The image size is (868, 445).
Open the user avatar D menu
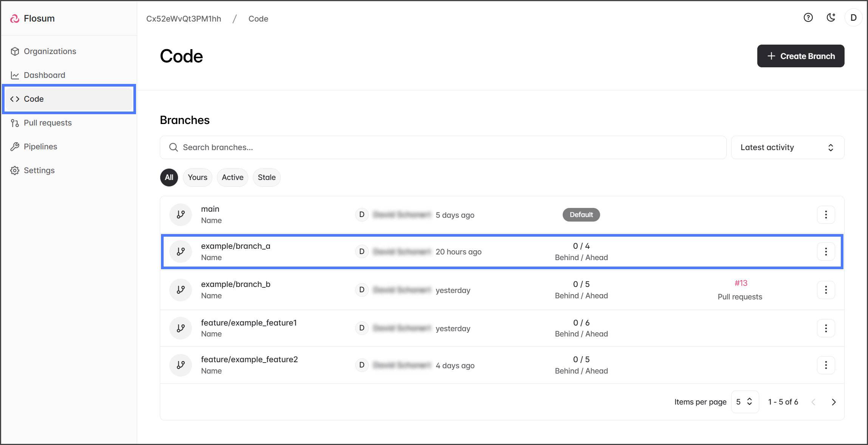tap(853, 18)
